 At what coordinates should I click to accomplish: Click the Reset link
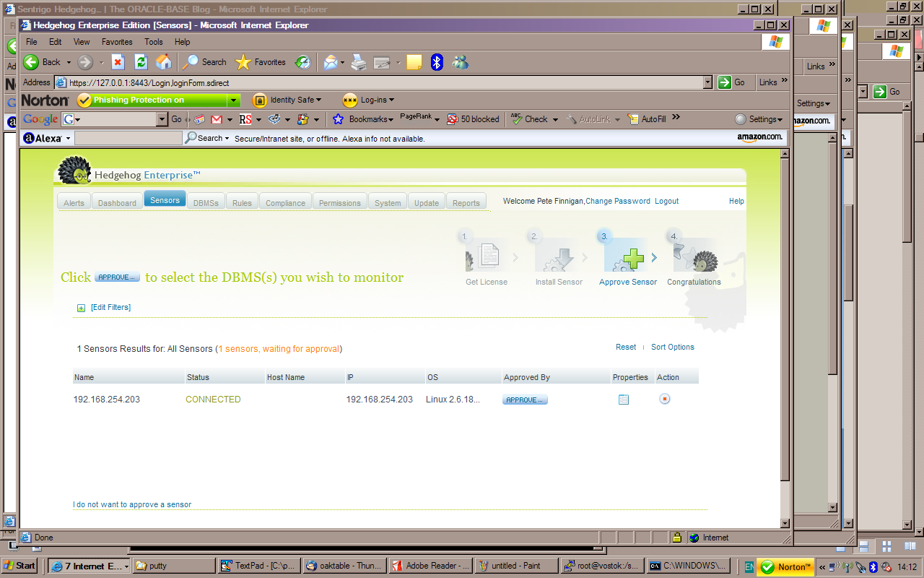626,347
